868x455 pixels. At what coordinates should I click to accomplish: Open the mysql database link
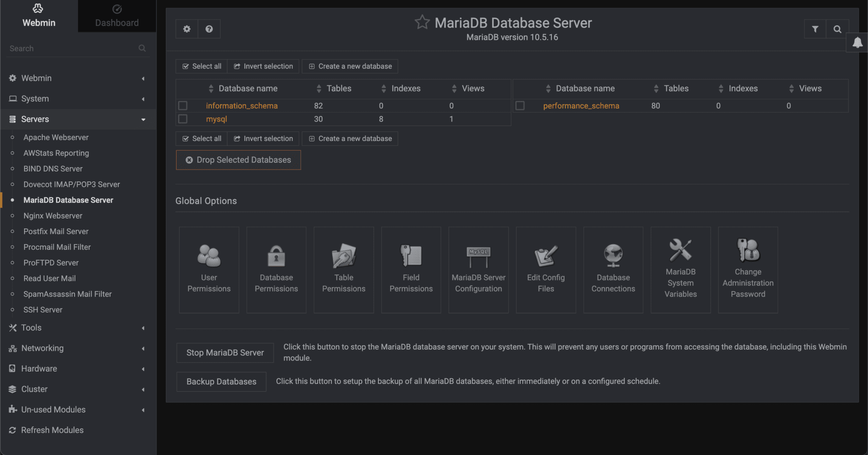[217, 119]
